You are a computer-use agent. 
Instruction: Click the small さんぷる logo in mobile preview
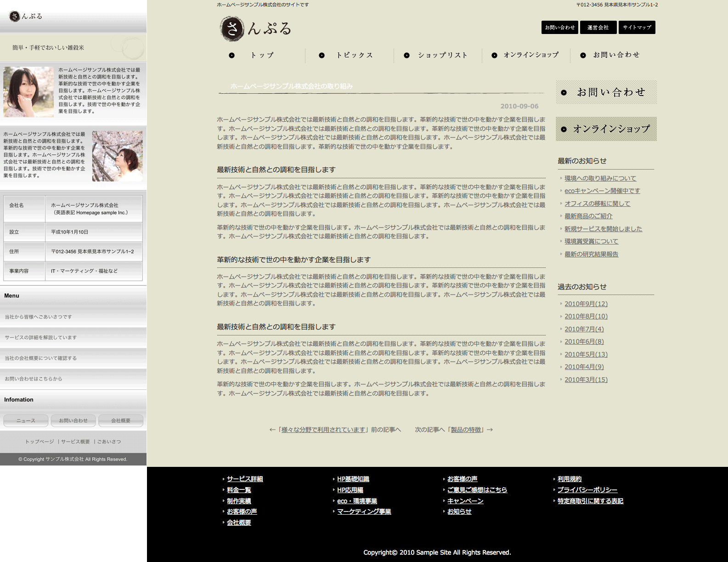coord(26,16)
